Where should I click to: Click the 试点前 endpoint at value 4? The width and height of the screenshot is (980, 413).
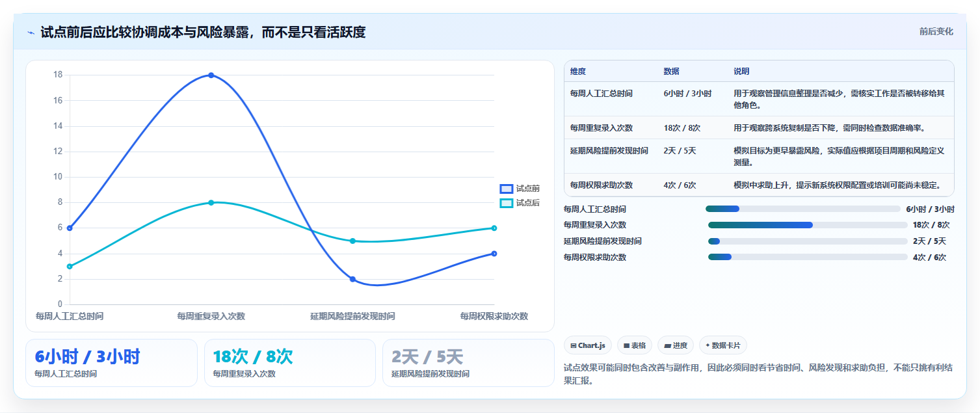click(x=494, y=254)
